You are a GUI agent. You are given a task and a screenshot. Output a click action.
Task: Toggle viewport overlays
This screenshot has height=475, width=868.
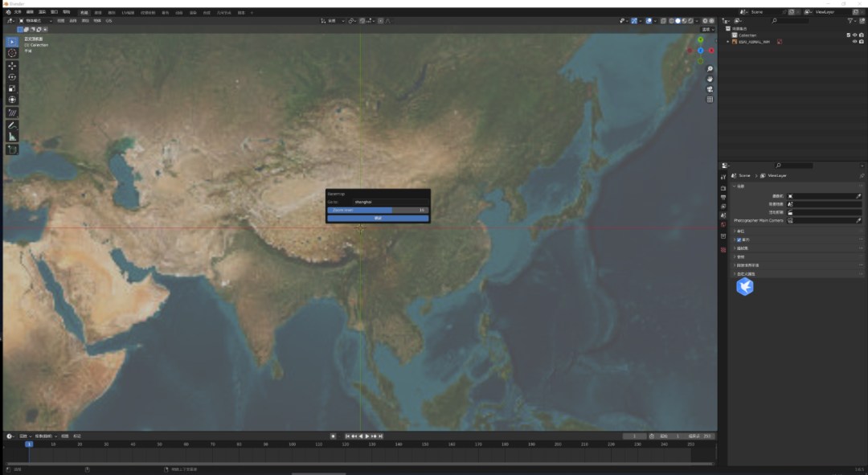[x=649, y=21]
